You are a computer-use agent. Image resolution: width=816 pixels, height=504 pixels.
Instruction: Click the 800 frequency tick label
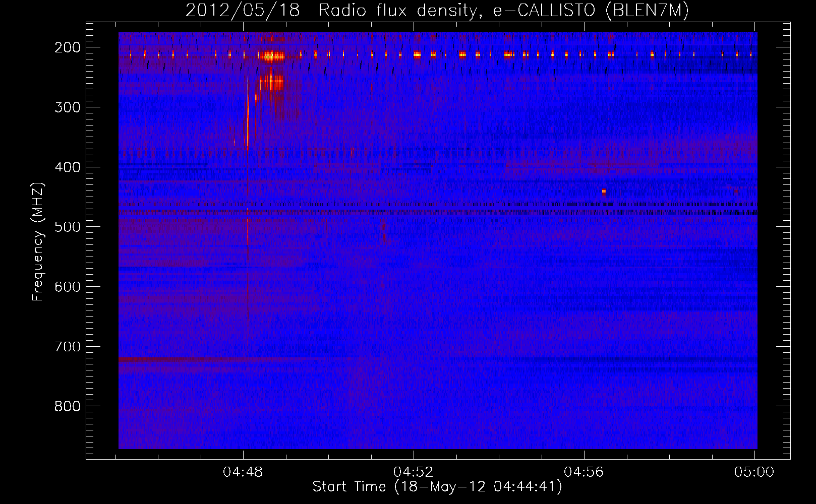click(68, 406)
